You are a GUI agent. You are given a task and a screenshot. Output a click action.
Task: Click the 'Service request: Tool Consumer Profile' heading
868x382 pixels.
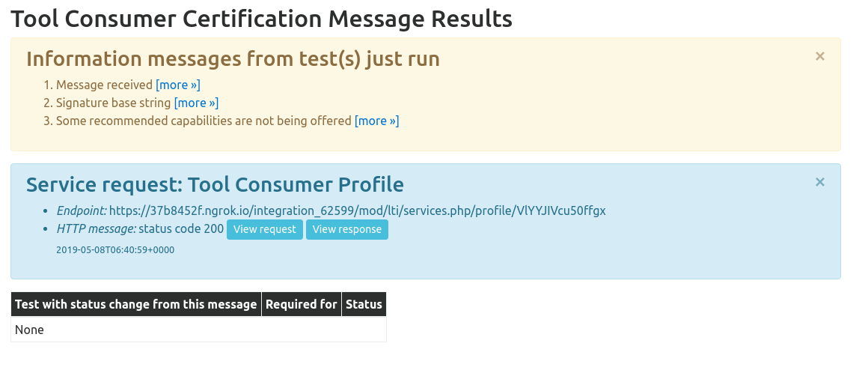coord(215,184)
